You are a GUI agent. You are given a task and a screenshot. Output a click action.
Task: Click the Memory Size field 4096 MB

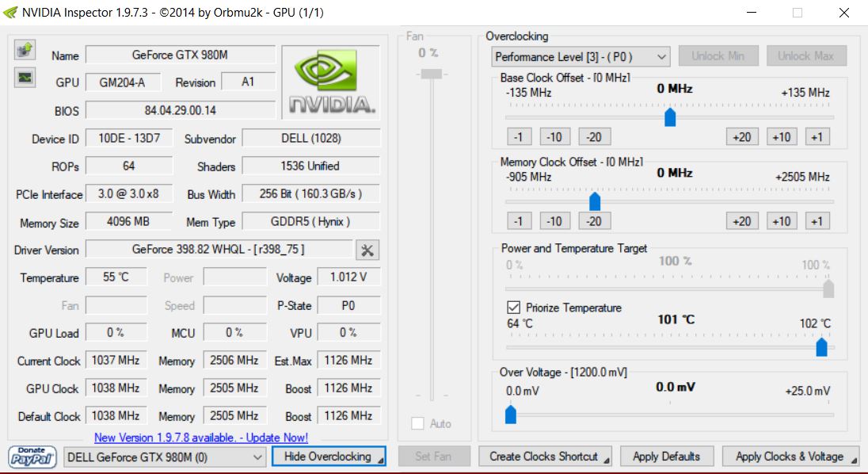tap(129, 221)
